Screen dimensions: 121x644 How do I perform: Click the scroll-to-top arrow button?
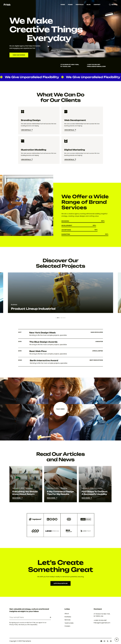(116, 639)
